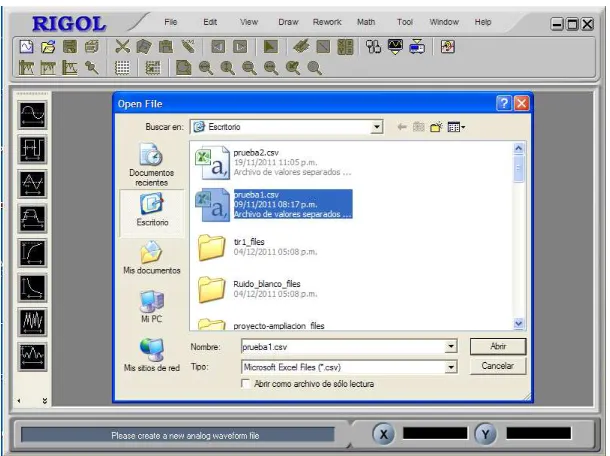Click the open folder toolbar icon
This screenshot has height=456, width=610.
tap(48, 47)
